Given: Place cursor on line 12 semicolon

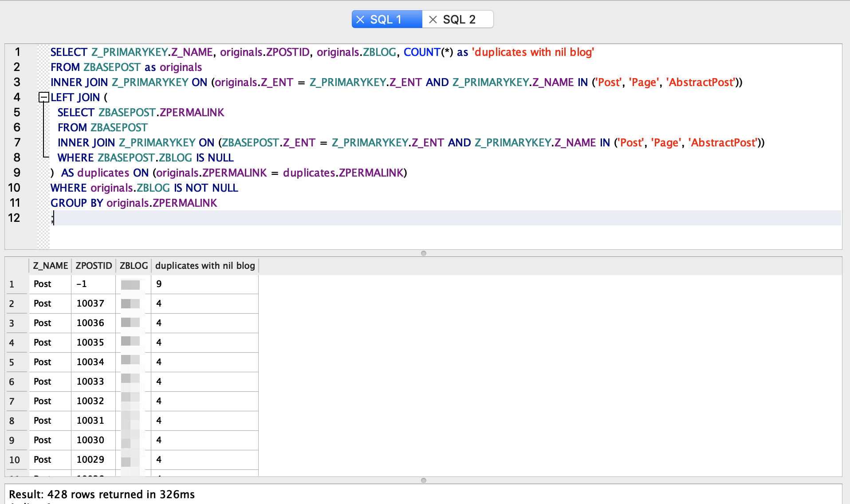Looking at the screenshot, I should tap(52, 218).
